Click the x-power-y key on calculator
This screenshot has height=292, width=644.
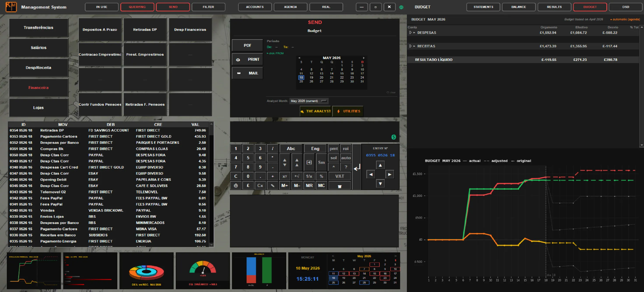(x=285, y=176)
